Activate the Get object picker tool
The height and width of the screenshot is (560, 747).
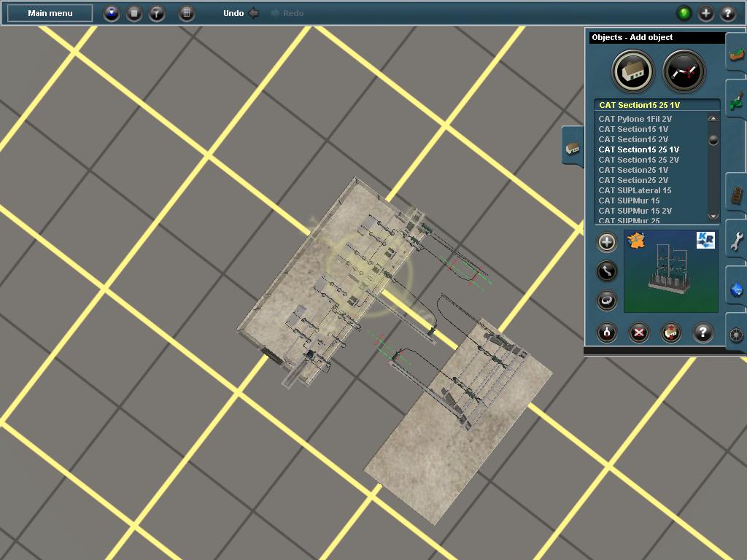[607, 332]
